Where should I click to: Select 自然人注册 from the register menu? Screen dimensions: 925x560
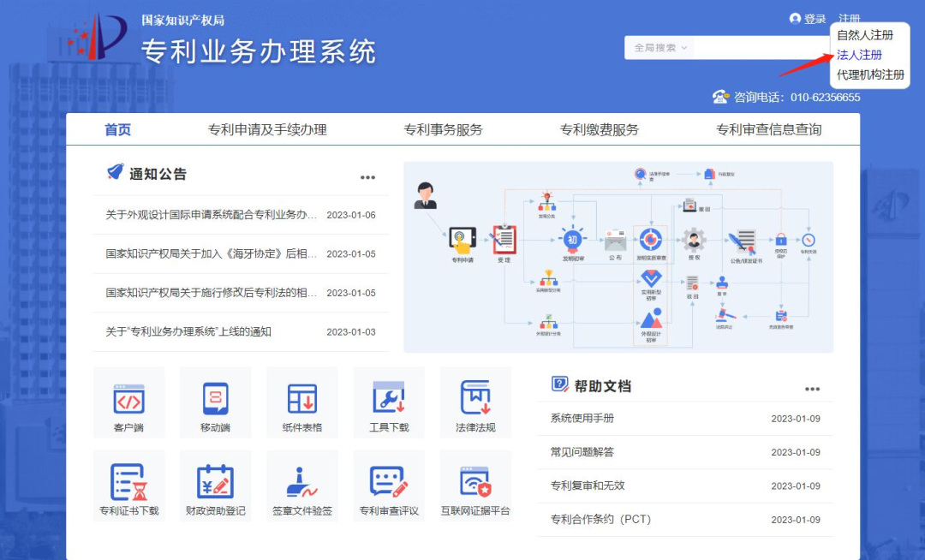[865, 35]
